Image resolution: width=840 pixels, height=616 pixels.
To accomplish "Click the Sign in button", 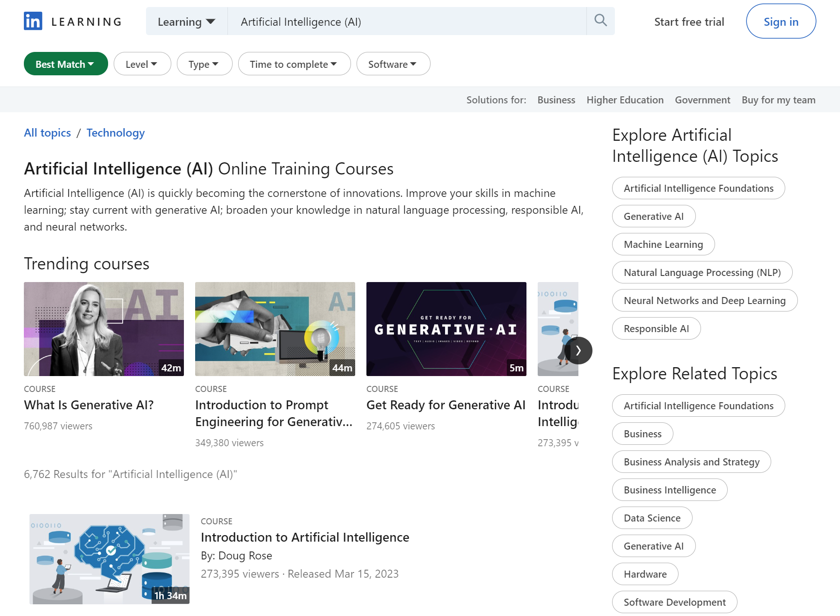I will point(781,22).
